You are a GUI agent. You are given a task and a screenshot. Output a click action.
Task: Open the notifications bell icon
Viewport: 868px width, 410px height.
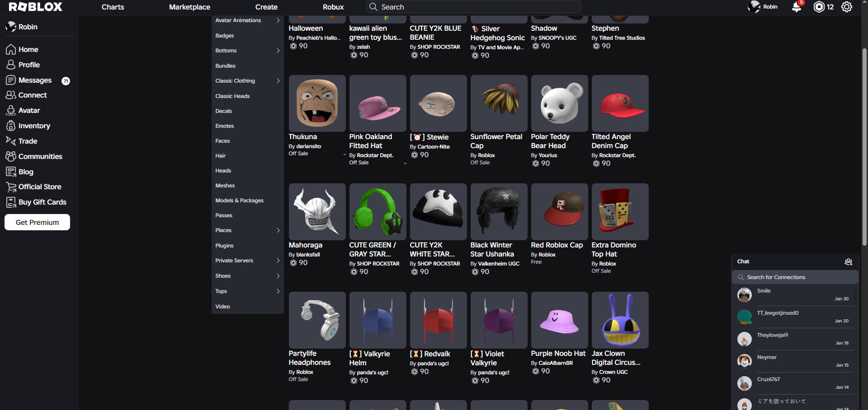tap(797, 7)
